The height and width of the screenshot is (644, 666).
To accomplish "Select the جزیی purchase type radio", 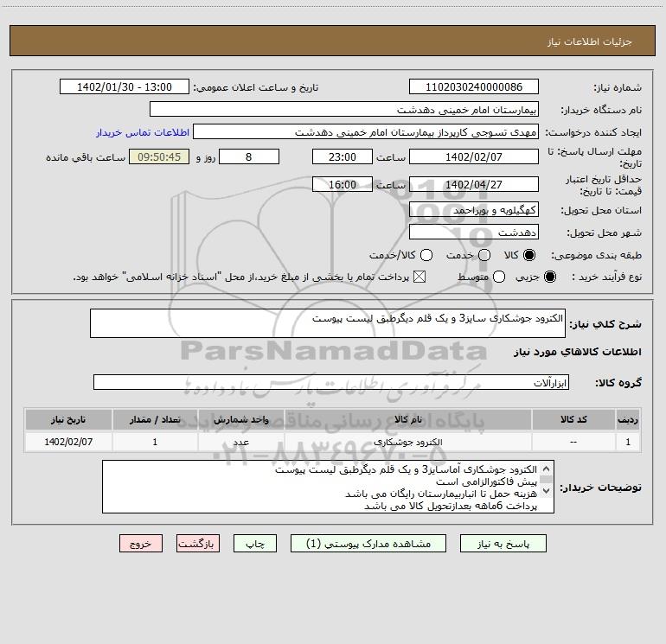I will click(549, 277).
